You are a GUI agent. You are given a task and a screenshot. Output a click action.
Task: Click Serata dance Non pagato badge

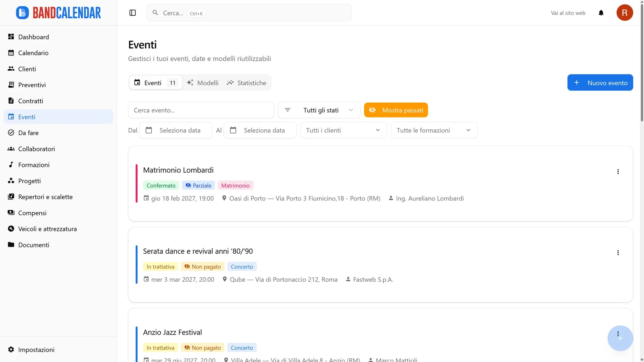[203, 267]
